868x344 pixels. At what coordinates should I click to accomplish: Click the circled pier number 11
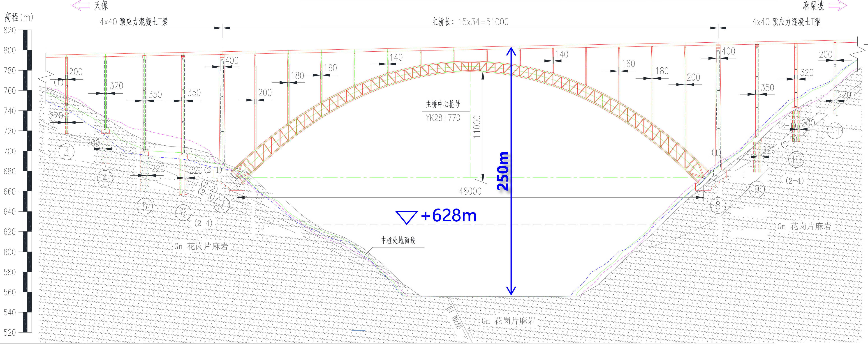835,131
